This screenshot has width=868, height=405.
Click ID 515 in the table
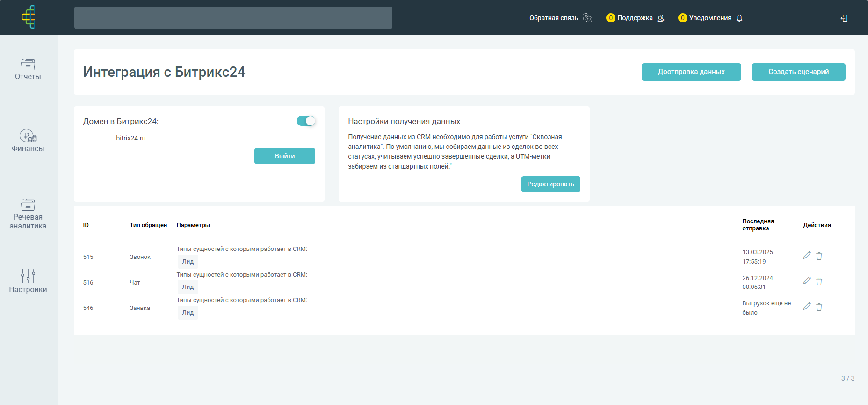tap(88, 257)
